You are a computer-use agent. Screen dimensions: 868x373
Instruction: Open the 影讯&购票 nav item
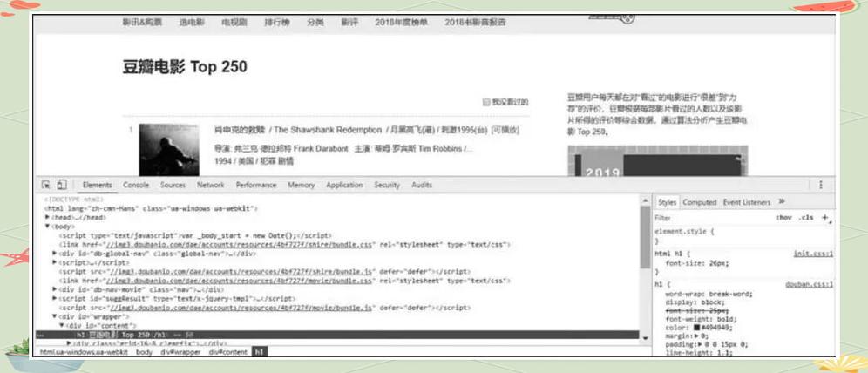point(142,23)
